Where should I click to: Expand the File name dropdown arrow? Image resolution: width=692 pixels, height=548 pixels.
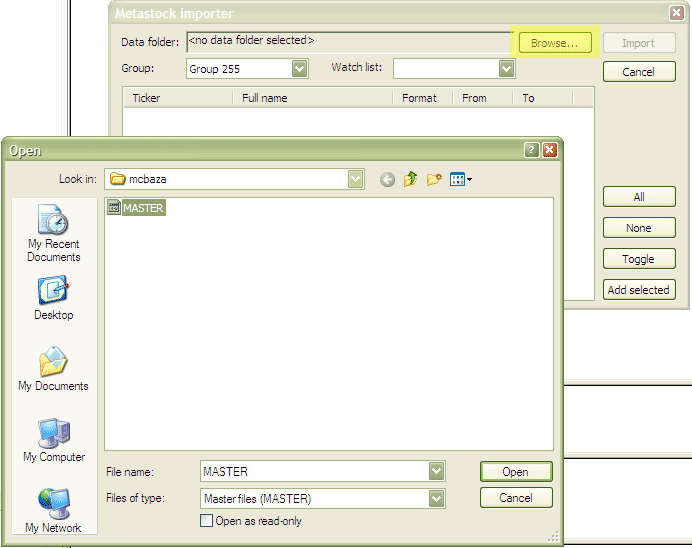coord(436,471)
